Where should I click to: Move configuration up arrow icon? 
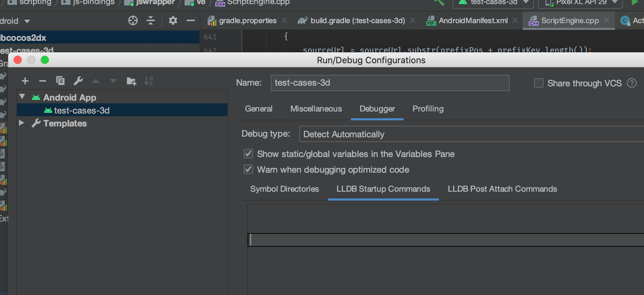coord(96,81)
